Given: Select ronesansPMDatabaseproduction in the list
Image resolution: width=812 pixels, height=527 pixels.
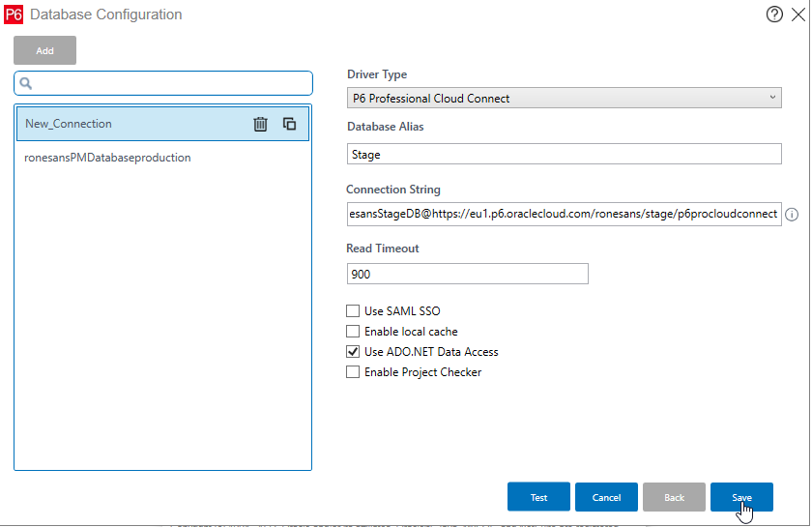Looking at the screenshot, I should (x=107, y=158).
